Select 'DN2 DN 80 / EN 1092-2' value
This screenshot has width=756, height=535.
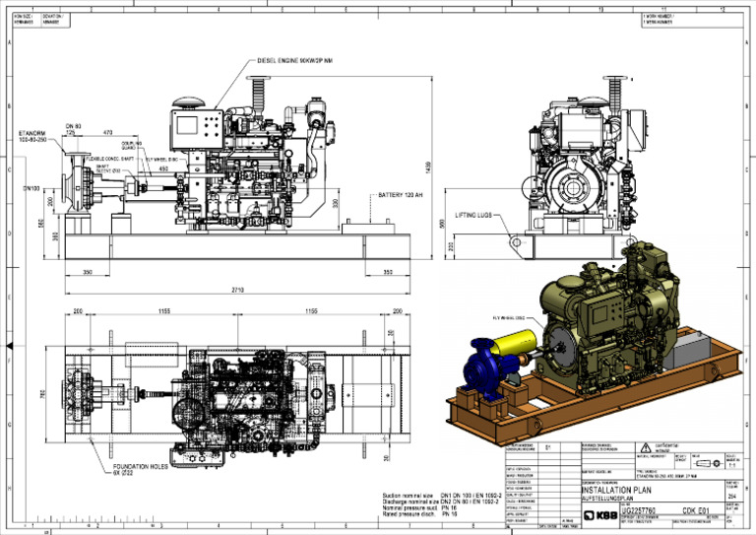point(471,502)
